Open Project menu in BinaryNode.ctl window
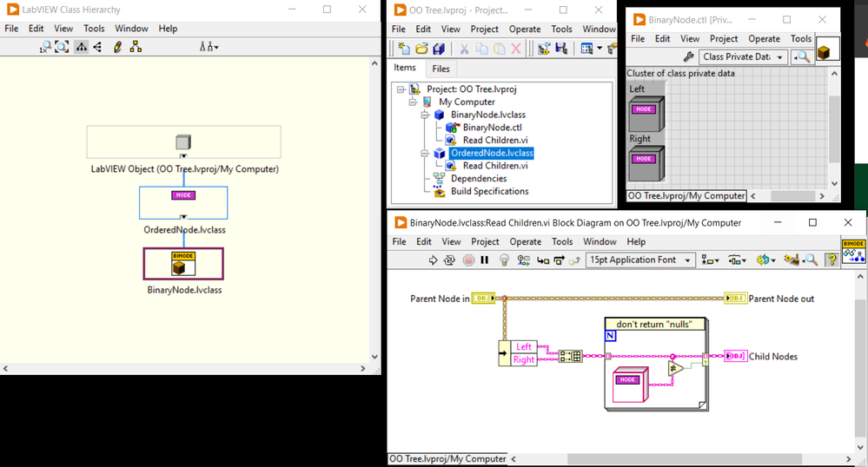 (x=724, y=38)
